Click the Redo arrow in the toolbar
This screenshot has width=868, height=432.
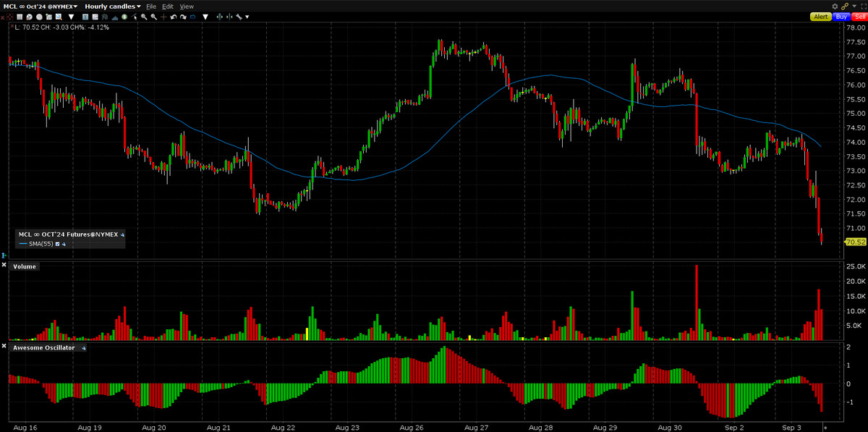(184, 16)
